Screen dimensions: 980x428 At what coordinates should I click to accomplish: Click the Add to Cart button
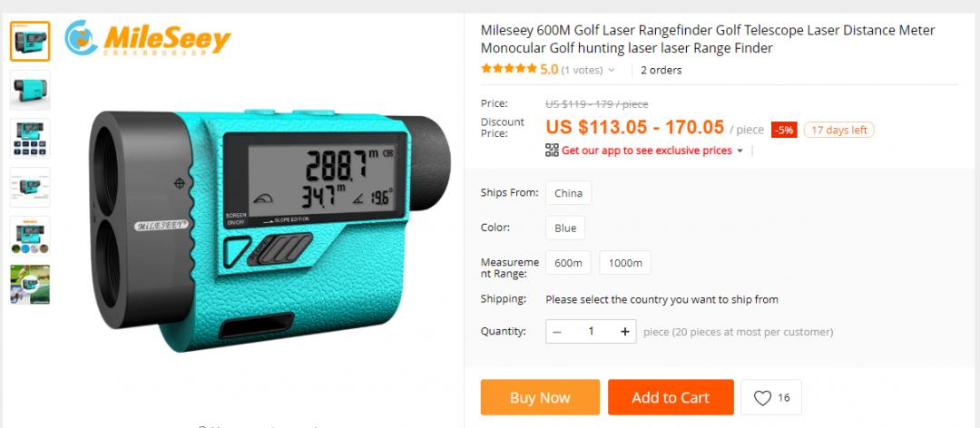pyautogui.click(x=671, y=397)
